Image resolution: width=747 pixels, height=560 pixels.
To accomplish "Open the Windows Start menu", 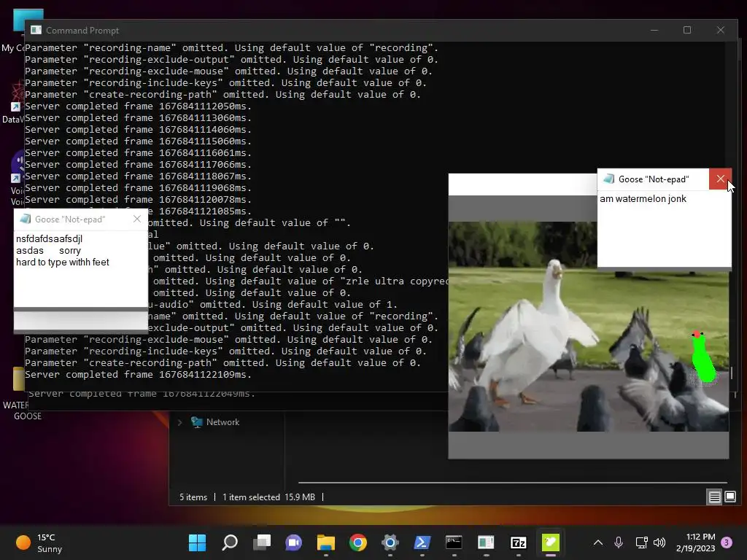I will 197,542.
